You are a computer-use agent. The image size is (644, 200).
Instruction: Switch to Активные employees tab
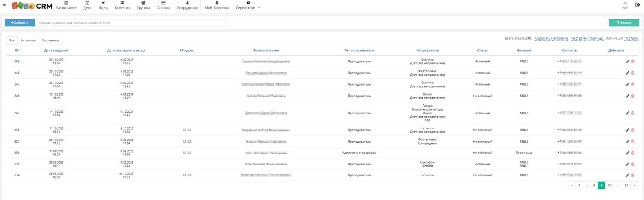28,40
